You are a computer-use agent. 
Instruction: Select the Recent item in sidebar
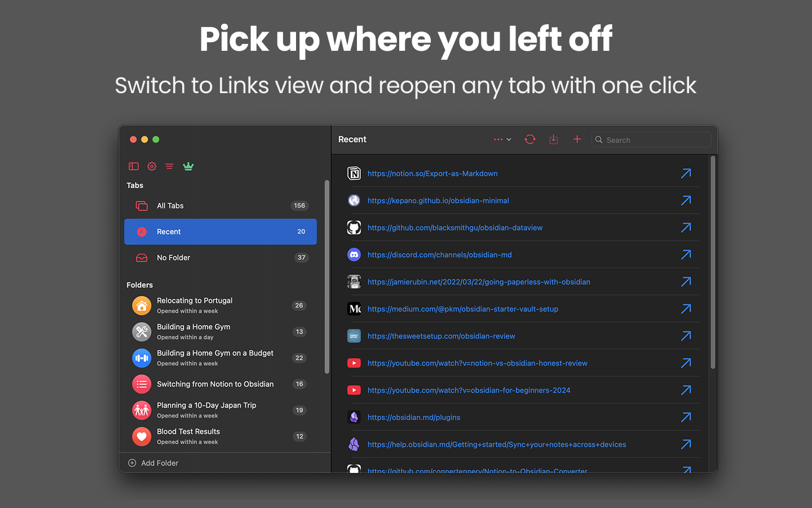point(220,231)
